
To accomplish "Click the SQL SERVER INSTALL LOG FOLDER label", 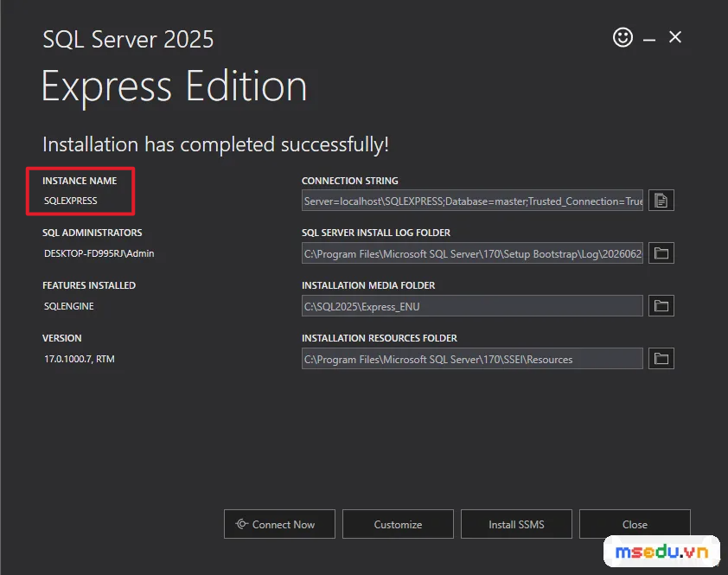I will 375,233.
